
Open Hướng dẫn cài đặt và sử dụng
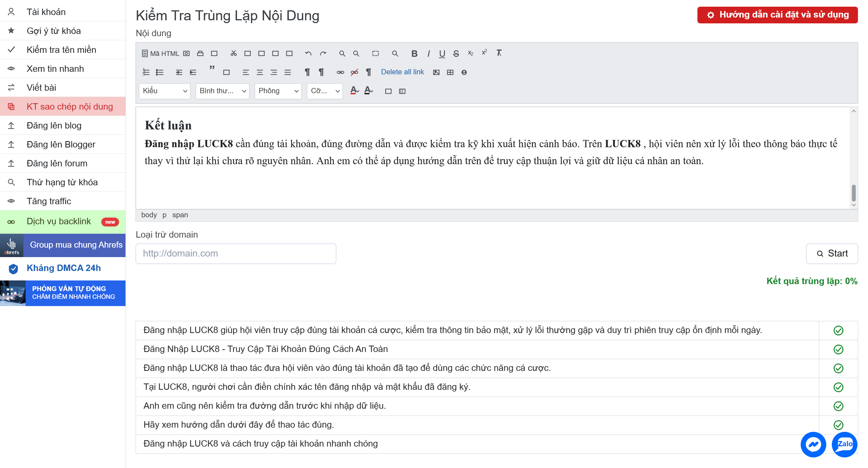pyautogui.click(x=777, y=15)
